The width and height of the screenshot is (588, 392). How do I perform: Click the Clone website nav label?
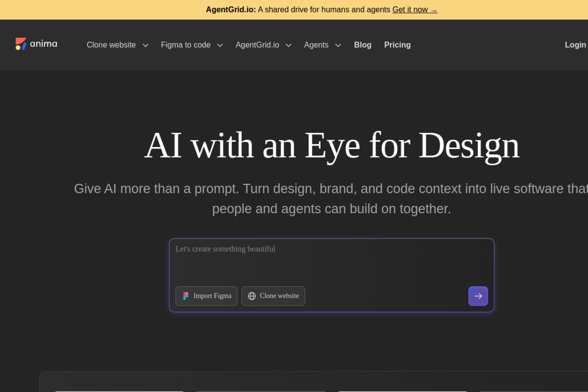[111, 45]
